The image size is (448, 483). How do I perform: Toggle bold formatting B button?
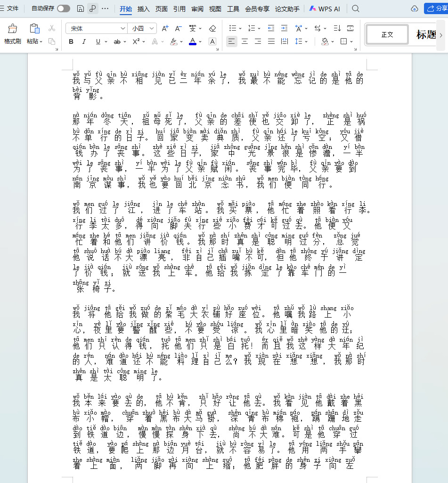point(71,41)
